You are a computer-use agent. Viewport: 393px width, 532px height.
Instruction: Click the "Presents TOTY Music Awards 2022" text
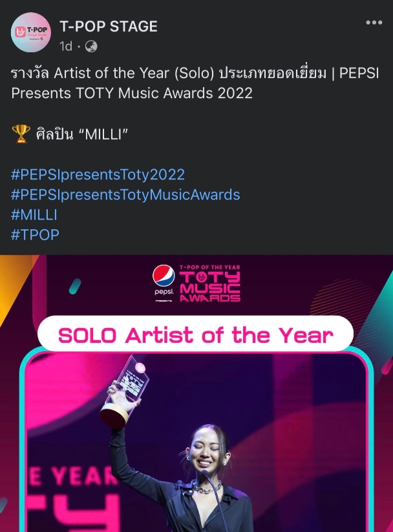tap(132, 93)
